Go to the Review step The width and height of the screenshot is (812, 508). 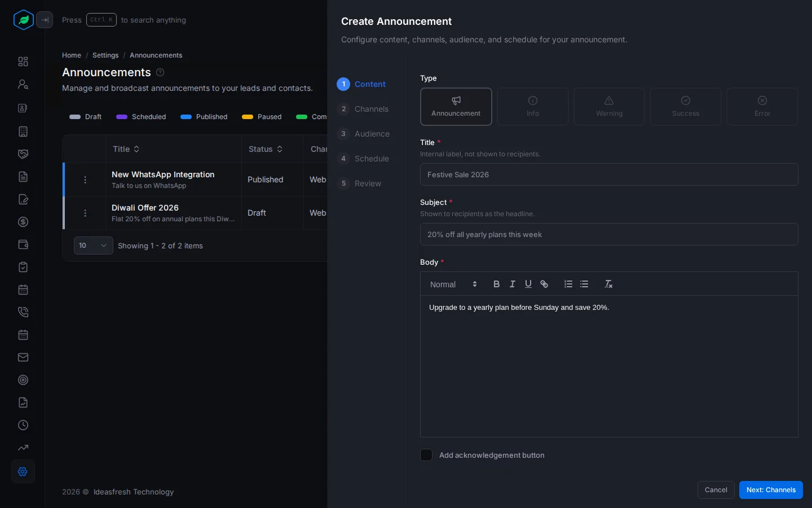360,183
